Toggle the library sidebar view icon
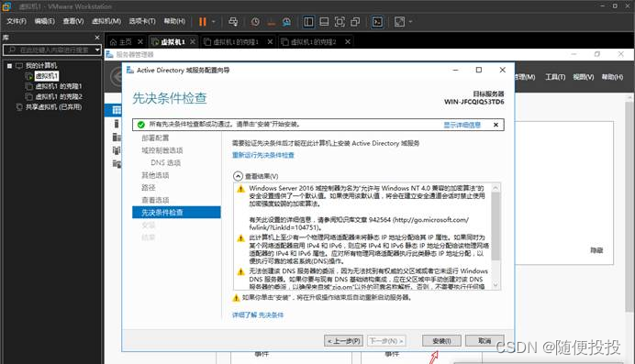This screenshot has height=364, width=635. 308,22
